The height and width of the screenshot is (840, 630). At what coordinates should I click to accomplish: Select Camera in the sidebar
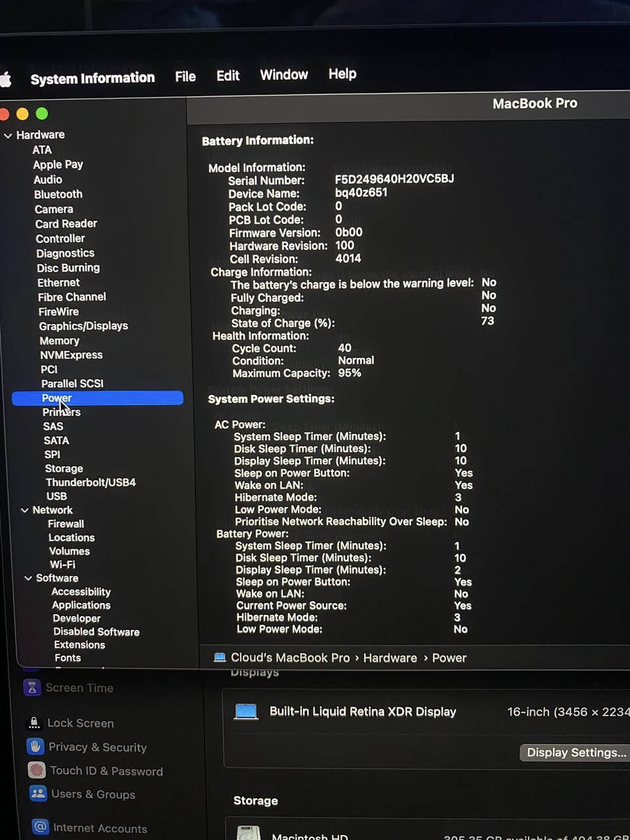click(x=54, y=209)
